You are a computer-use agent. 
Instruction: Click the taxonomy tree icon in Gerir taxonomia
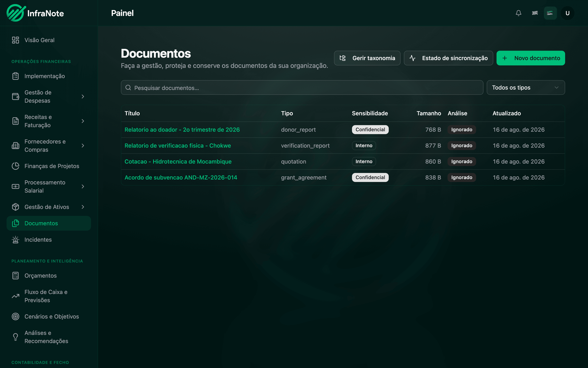(343, 58)
